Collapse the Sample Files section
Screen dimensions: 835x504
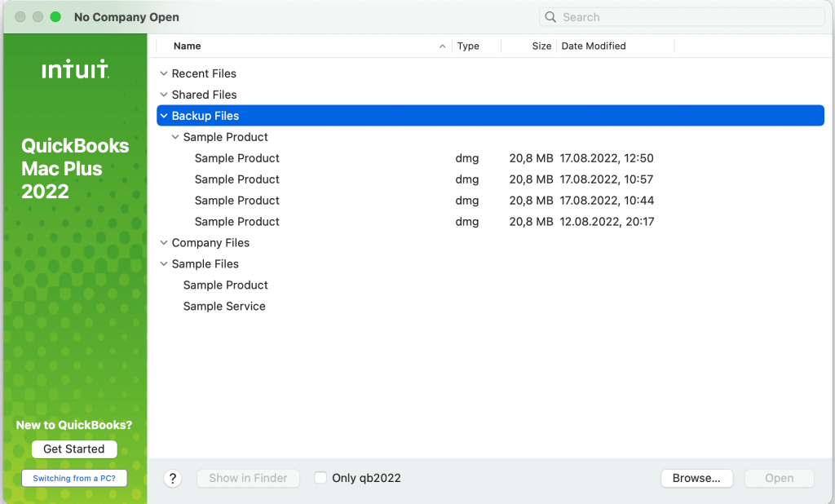pyautogui.click(x=162, y=263)
